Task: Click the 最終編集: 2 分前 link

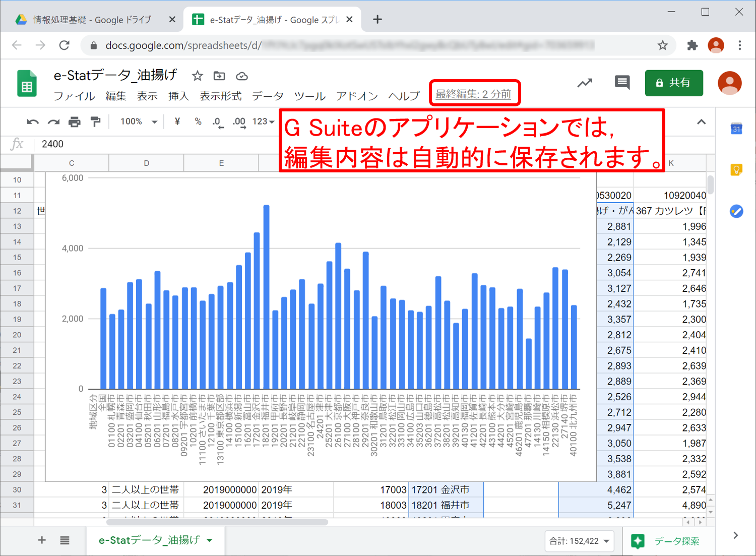Action: pyautogui.click(x=473, y=94)
